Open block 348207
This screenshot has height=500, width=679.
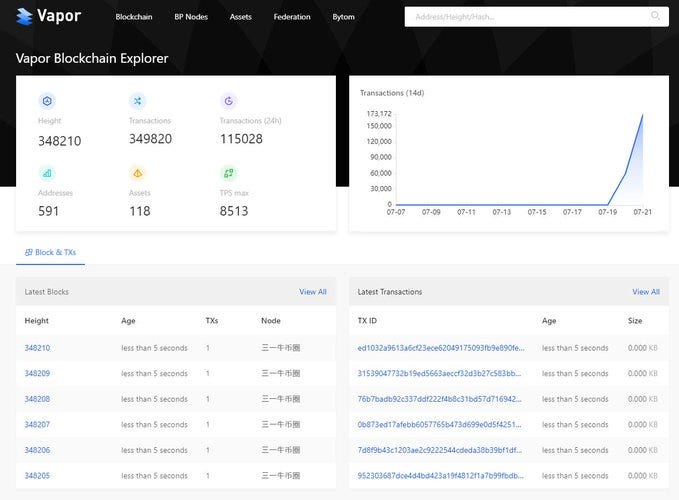[x=37, y=424]
